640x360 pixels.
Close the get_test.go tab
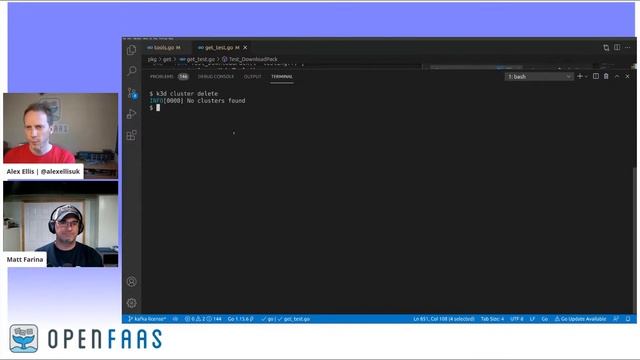245,48
